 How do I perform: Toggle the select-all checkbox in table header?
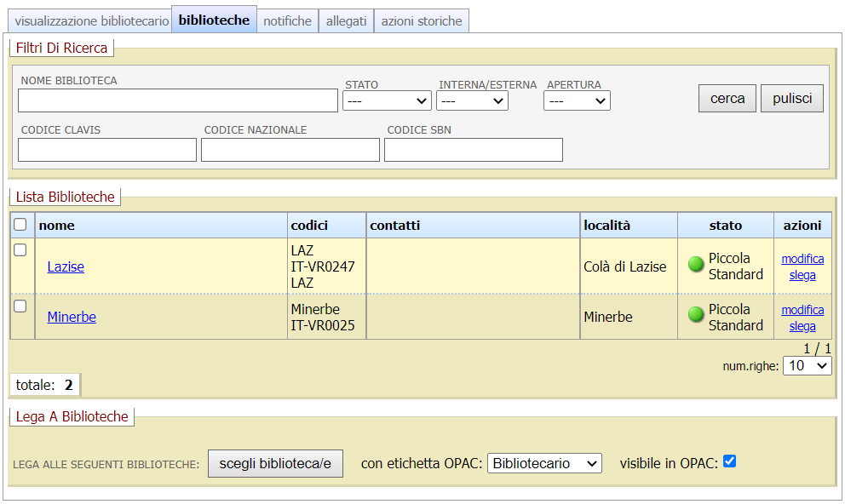pos(20,225)
